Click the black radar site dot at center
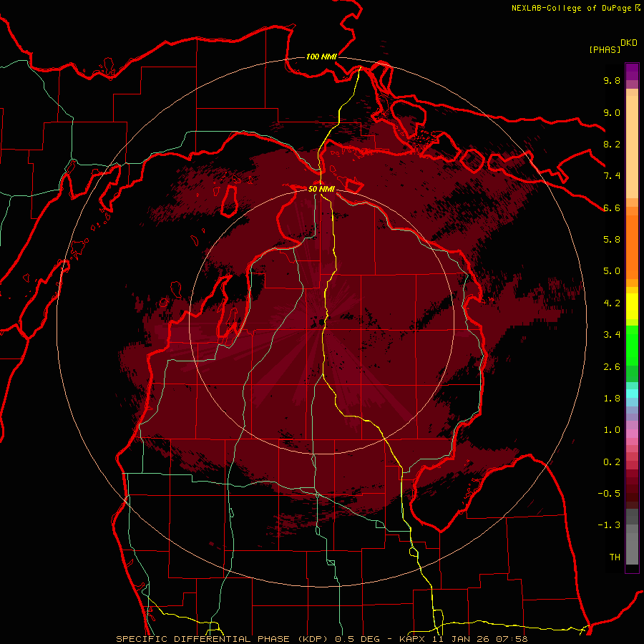This screenshot has height=644, width=644. 321,321
